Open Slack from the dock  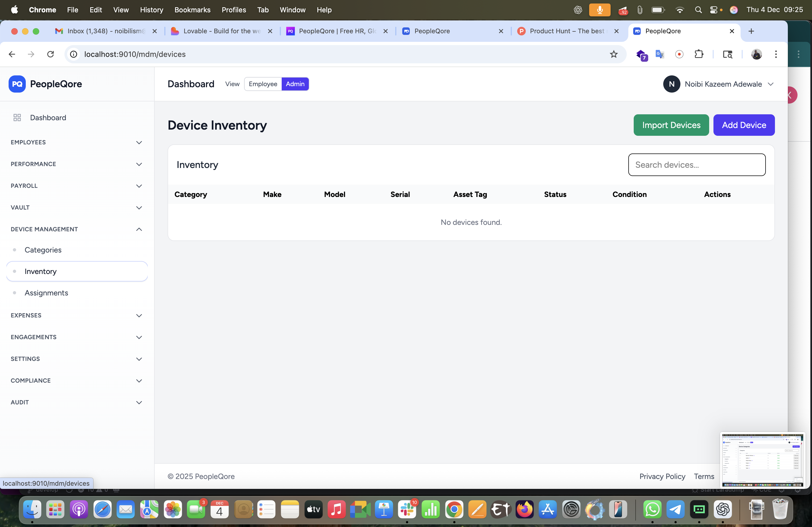click(x=407, y=510)
